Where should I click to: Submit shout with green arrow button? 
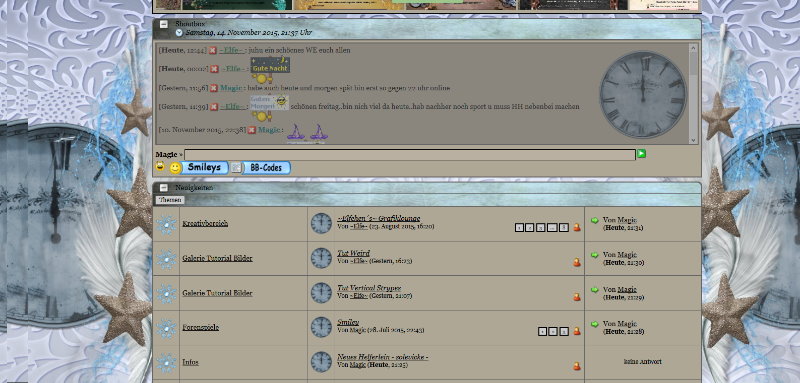[x=641, y=154]
